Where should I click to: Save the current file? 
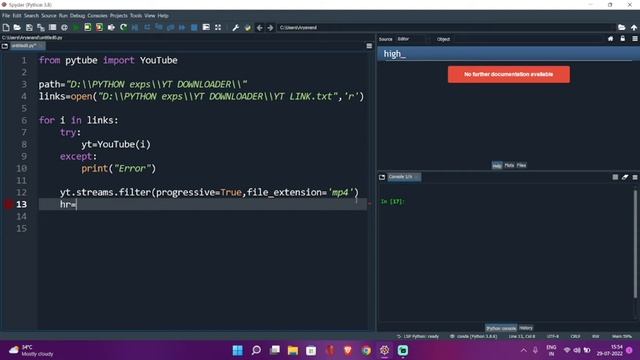point(29,27)
